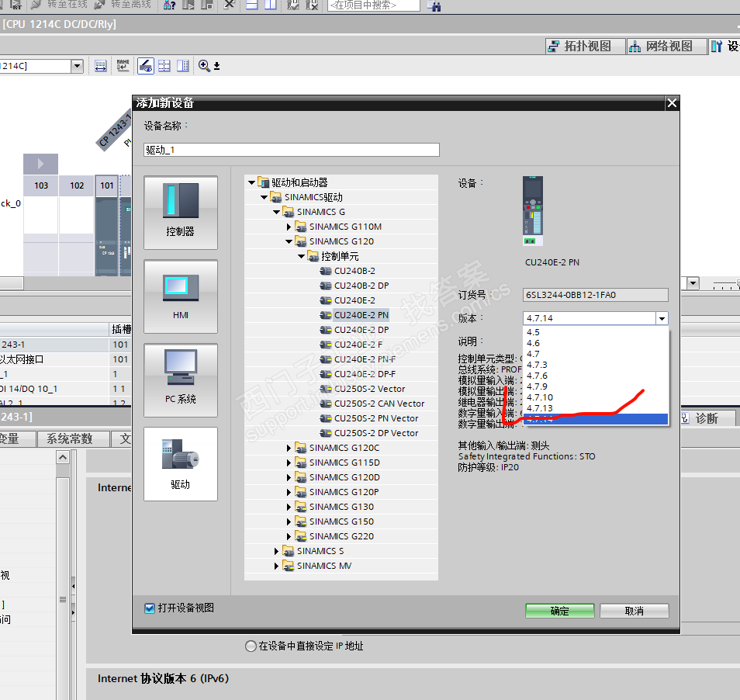Toggle the module overview eye icon
The height and width of the screenshot is (700, 740).
146,66
